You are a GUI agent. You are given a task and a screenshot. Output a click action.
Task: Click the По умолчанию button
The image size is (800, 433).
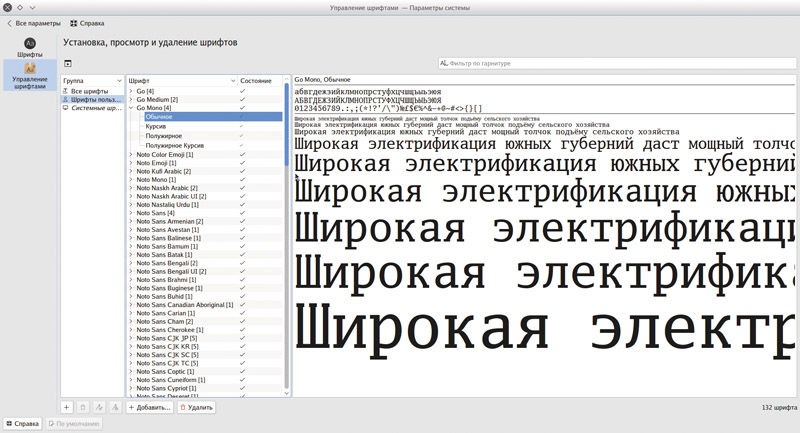[x=74, y=424]
